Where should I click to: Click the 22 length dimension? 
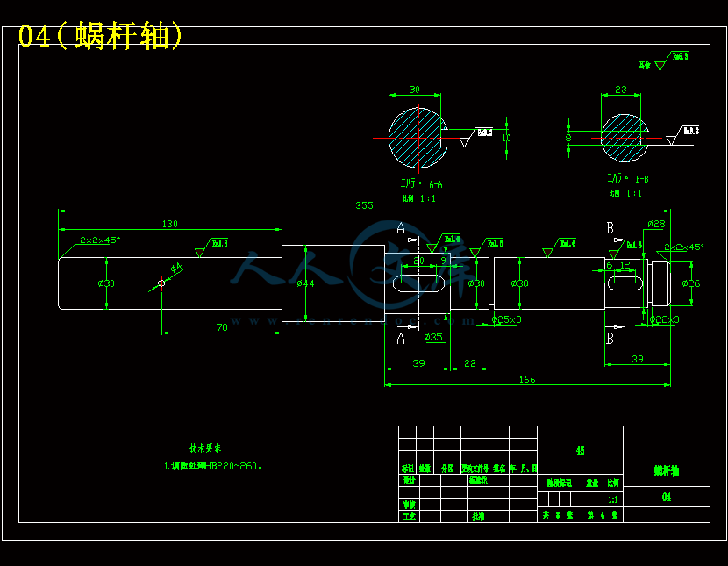(x=470, y=363)
